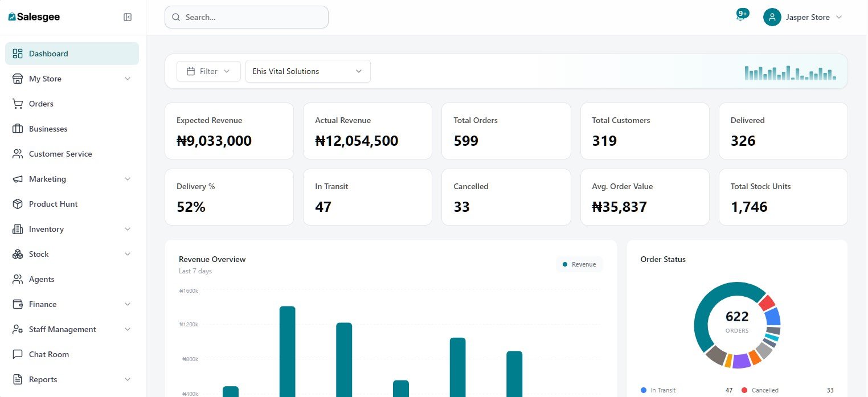
Task: Click the Product Hunt box icon
Action: pos(18,204)
